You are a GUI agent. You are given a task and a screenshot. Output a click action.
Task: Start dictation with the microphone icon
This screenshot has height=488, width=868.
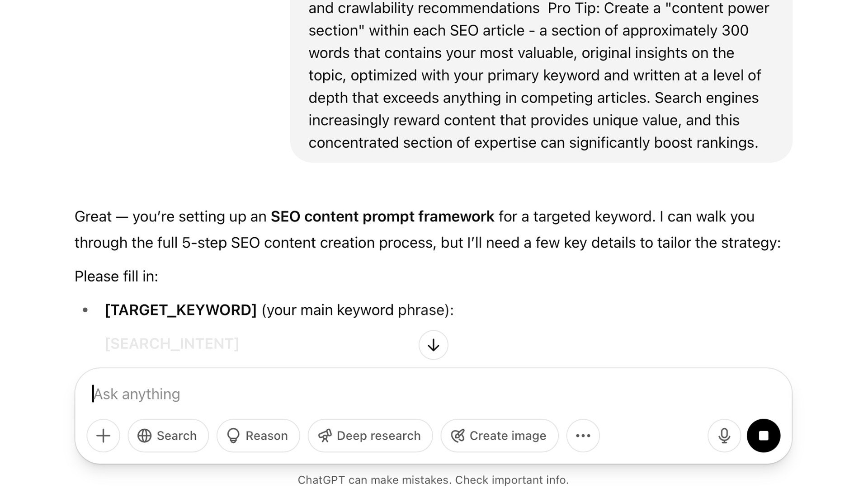pos(724,436)
